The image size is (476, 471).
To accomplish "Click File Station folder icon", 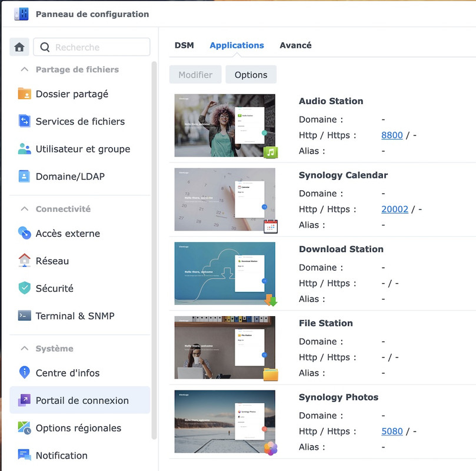I will [271, 374].
